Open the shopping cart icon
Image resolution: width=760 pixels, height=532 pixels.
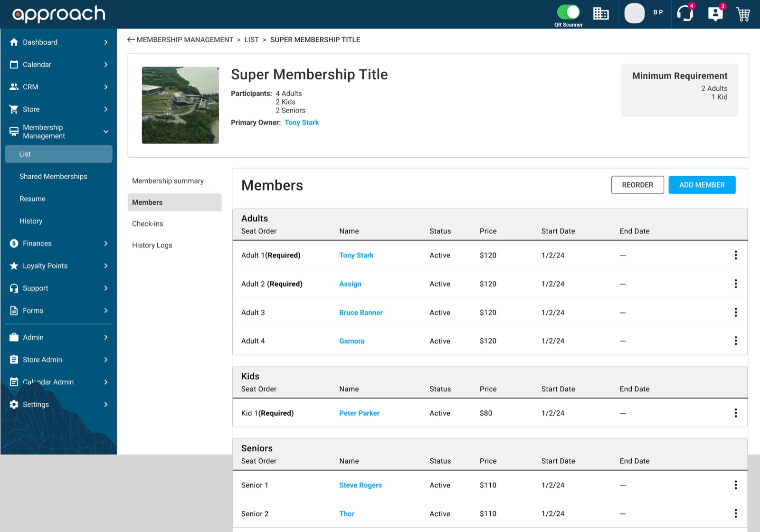click(x=743, y=14)
